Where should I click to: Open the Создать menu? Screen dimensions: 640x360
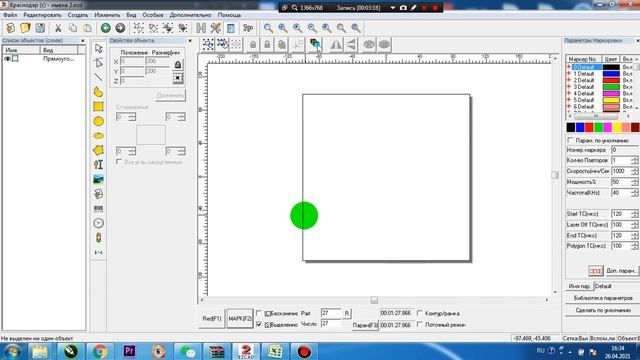78,15
